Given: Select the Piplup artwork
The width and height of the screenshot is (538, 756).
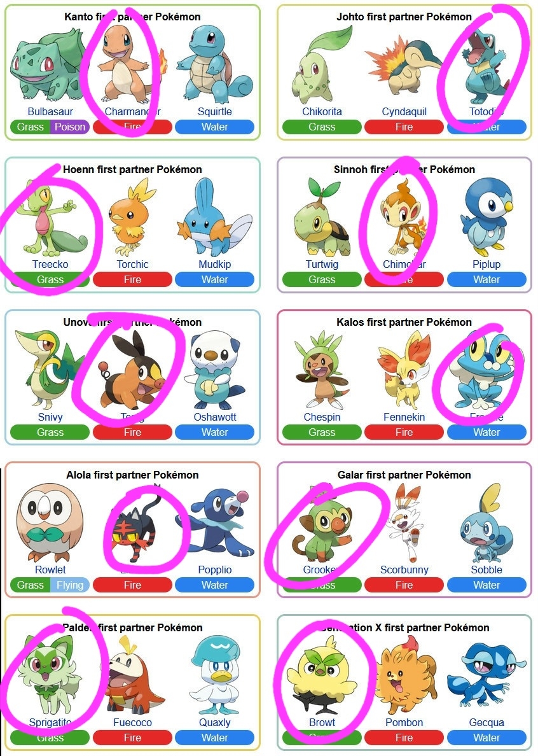Looking at the screenshot, I should (486, 217).
